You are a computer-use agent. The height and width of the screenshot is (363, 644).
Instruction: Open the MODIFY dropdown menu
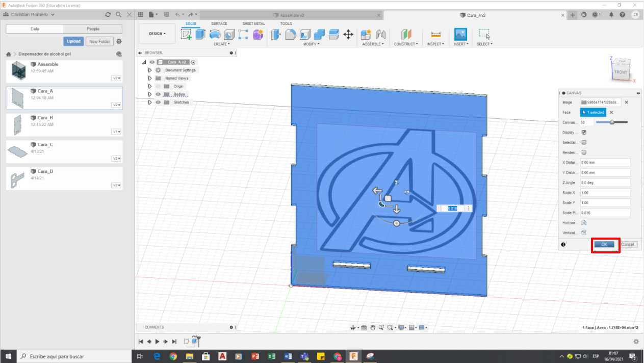pyautogui.click(x=312, y=44)
